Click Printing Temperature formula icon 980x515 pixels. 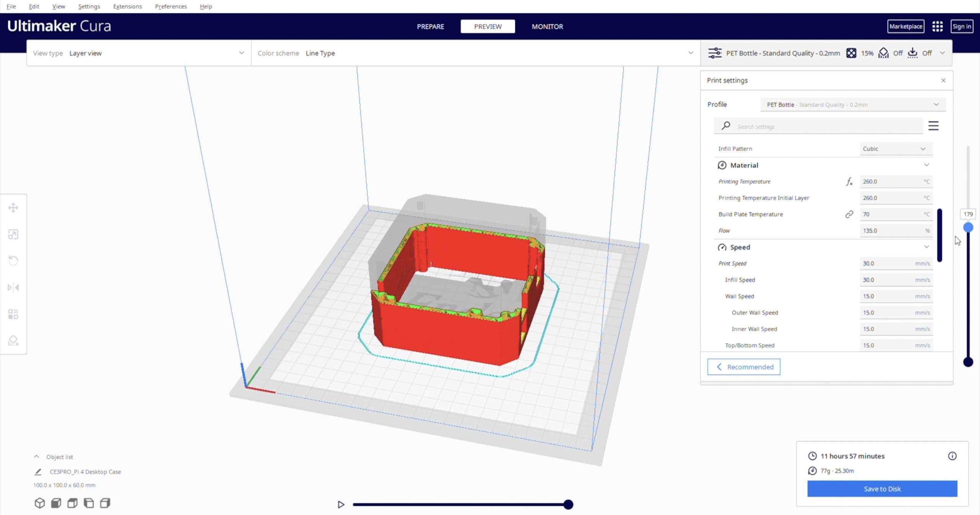pos(849,181)
